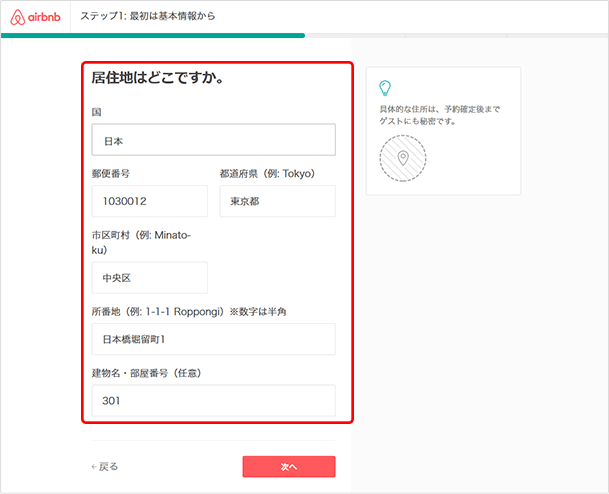Click the city field containing 中央区
This screenshot has height=494, width=609.
(150, 278)
